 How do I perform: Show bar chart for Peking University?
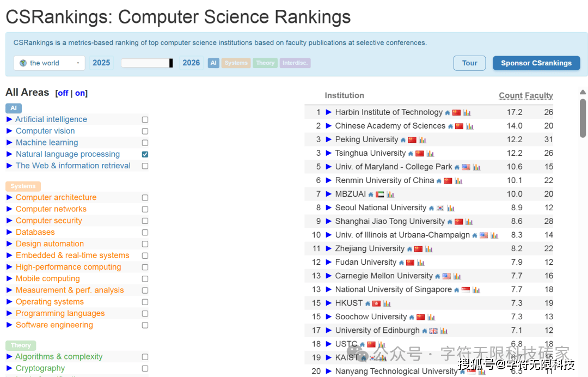(422, 140)
